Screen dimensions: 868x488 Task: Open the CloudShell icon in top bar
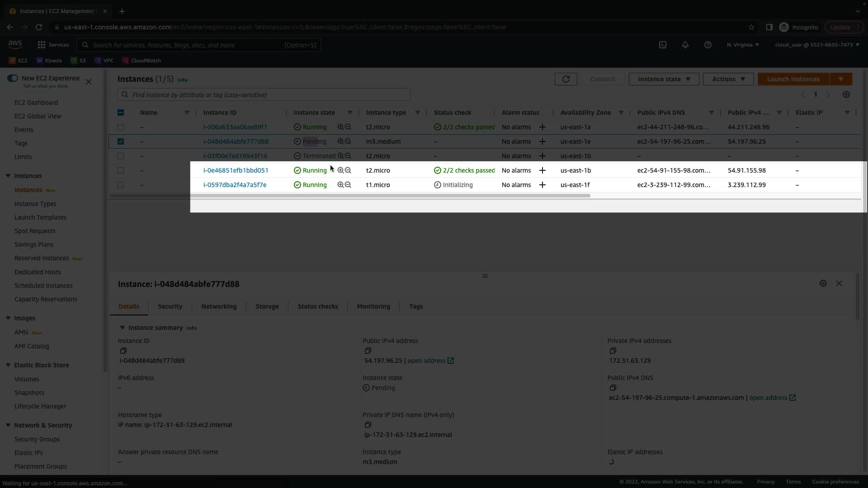coord(663,45)
